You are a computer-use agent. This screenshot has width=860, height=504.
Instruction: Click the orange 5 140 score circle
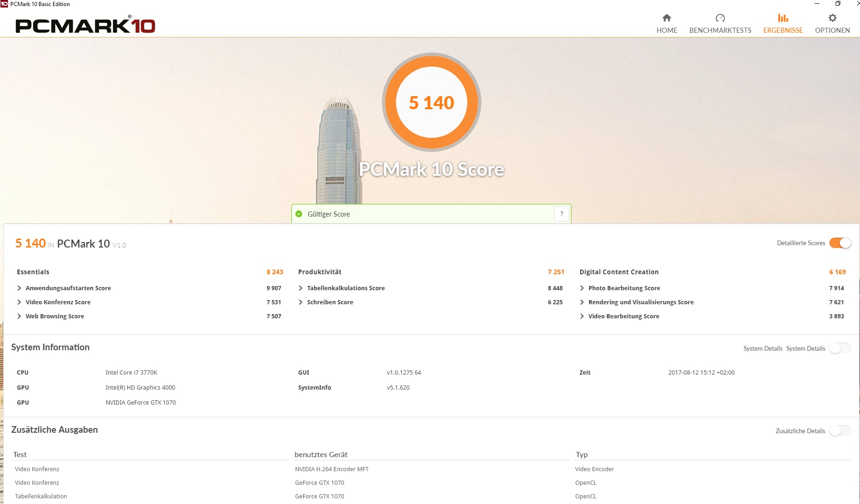point(432,102)
